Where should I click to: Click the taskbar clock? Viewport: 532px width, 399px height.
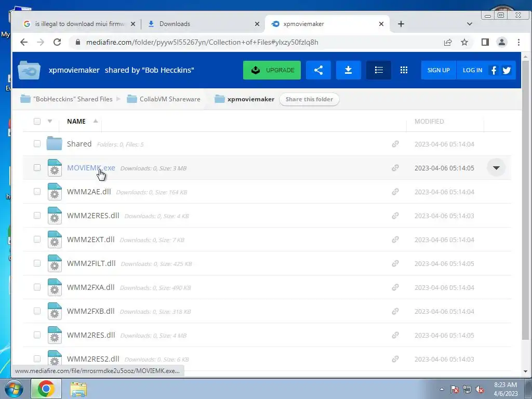click(x=506, y=389)
